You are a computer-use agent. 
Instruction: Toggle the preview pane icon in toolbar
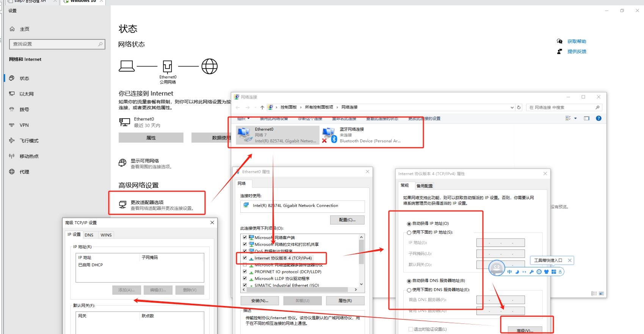point(586,119)
